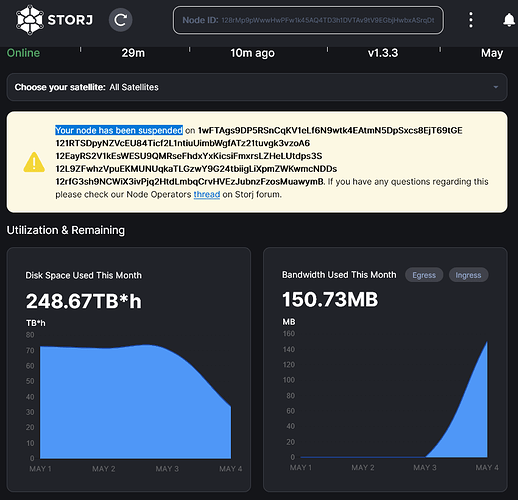Open the Node Operators thread link
This screenshot has height=500, width=518.
point(207,194)
